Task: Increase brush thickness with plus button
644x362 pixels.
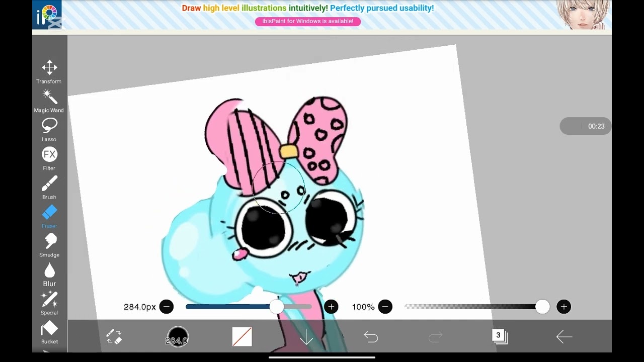Action: (331, 307)
